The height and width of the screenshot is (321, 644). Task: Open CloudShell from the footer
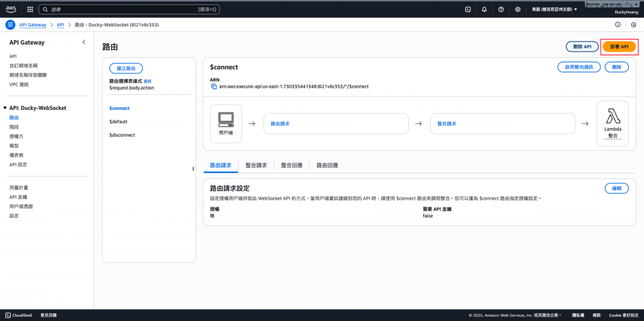click(x=19, y=315)
